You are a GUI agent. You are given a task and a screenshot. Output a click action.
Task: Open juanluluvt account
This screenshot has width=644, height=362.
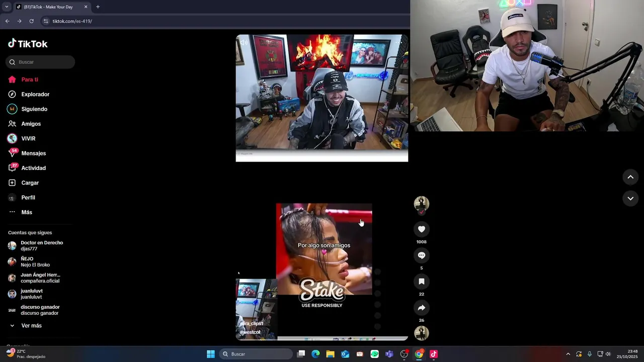(x=26, y=294)
